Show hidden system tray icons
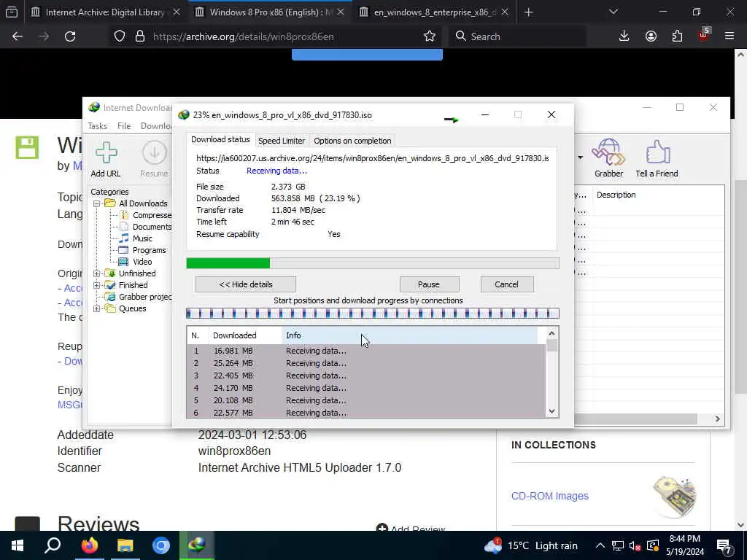747x560 pixels. 600,545
